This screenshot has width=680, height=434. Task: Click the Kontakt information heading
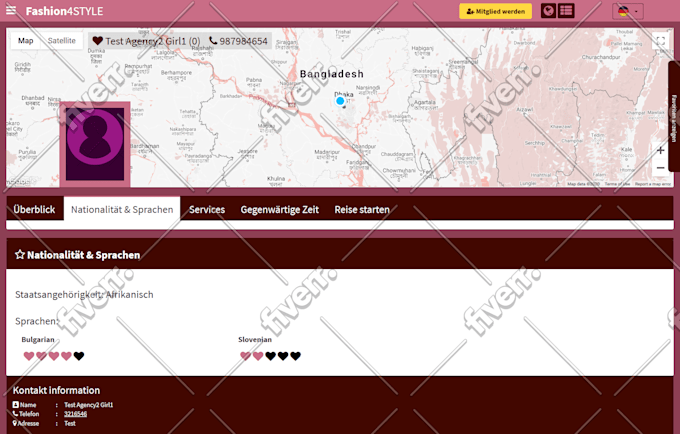pos(56,390)
